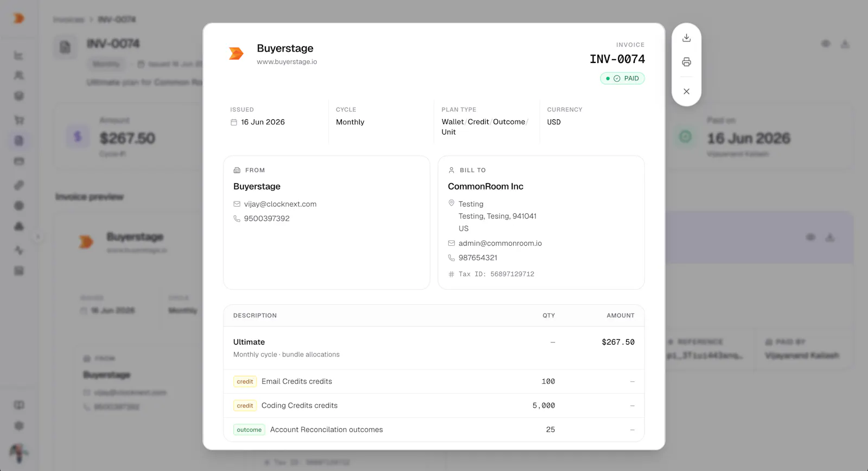Click the PAID status badge
868x471 pixels.
[x=622, y=78]
